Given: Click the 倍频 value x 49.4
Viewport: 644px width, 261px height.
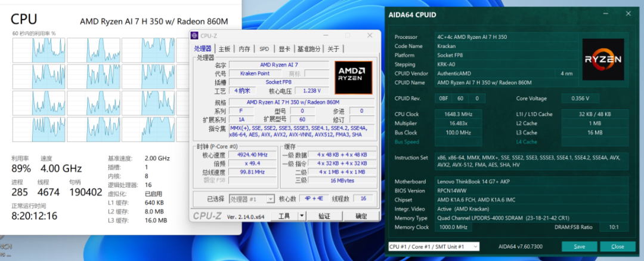Looking at the screenshot, I should [252, 164].
